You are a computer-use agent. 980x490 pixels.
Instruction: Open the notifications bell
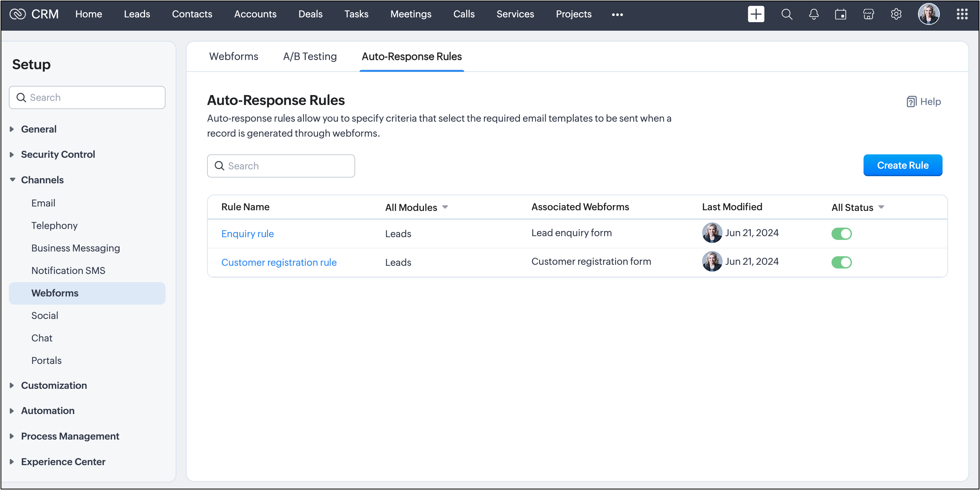click(813, 14)
